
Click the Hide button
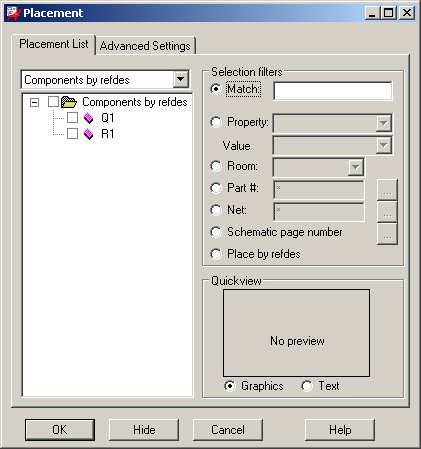(144, 430)
